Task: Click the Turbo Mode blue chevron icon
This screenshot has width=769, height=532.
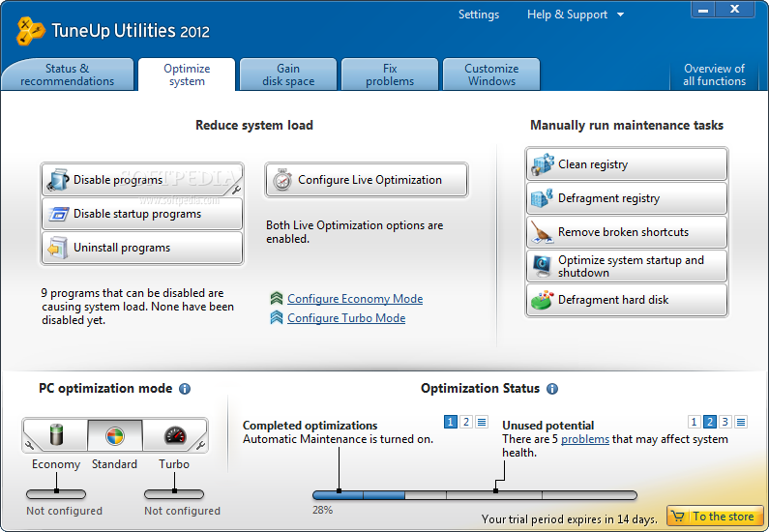Action: pos(277,317)
